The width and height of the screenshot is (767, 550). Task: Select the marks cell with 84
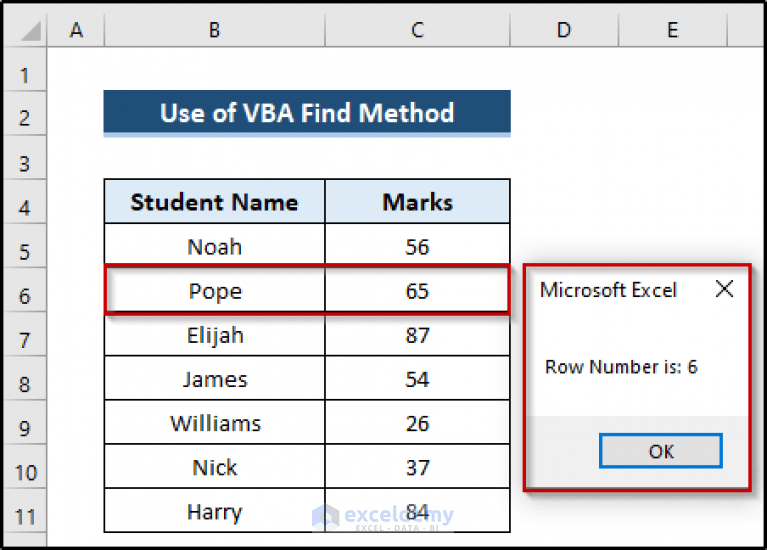point(417,510)
